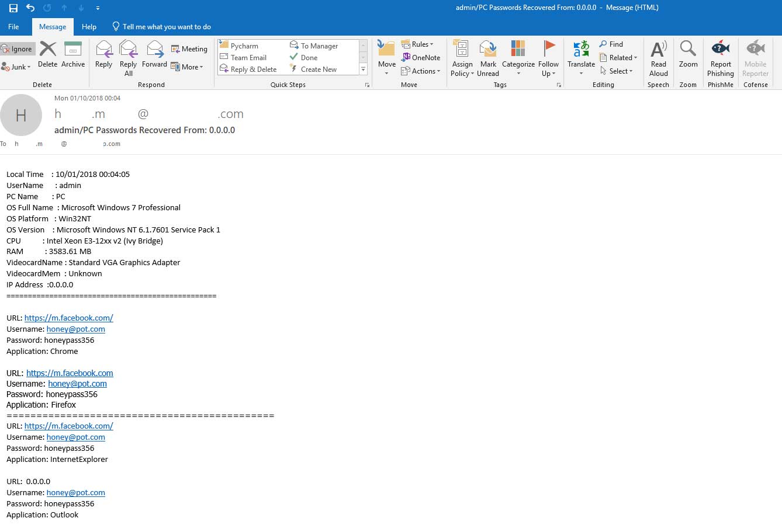Click the Cofense Mobile Reporter icon

[x=756, y=58]
